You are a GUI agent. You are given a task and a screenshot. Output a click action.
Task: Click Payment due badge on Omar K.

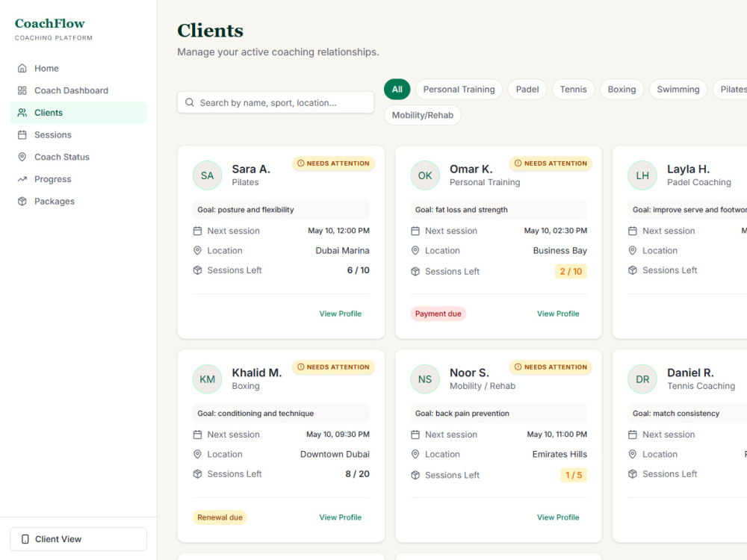pos(438,314)
